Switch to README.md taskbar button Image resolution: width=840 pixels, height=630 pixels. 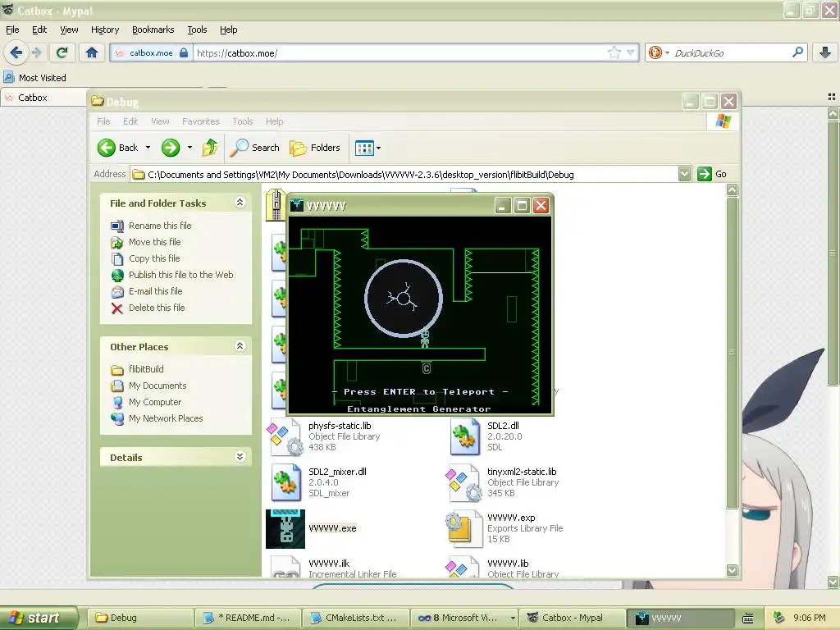(x=248, y=618)
